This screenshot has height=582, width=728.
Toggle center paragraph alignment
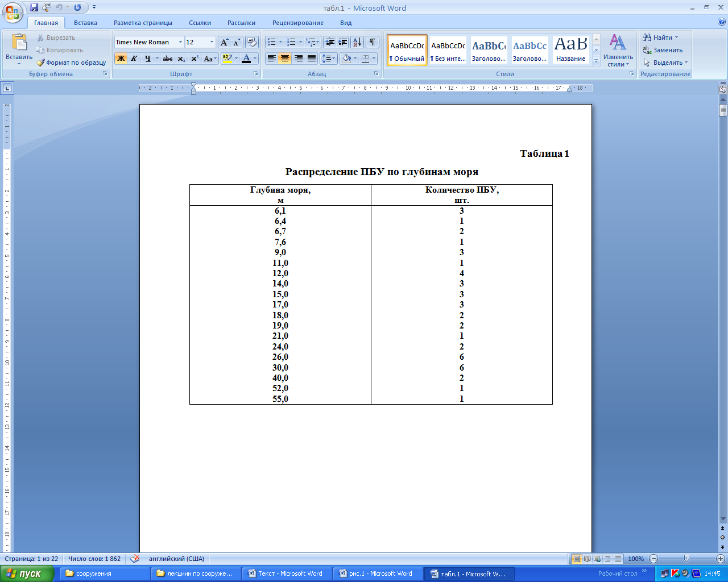[x=285, y=59]
